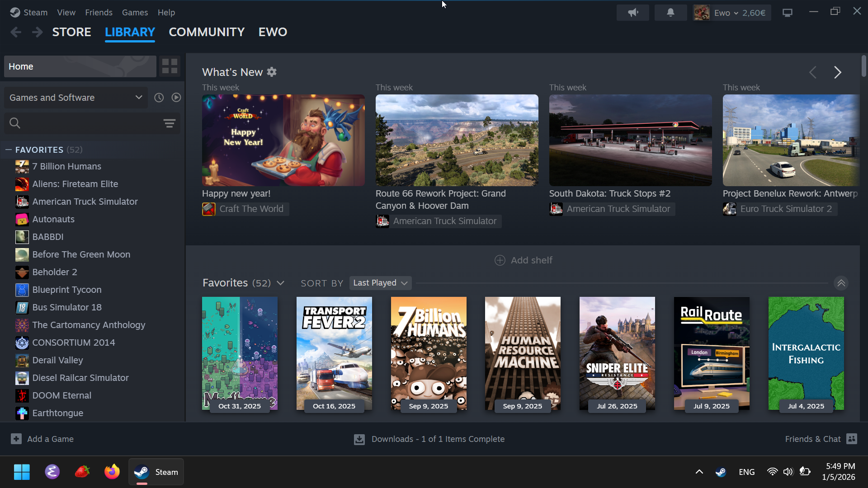Open Friends & Chat window icon
Screen dimensions: 868x488
[x=852, y=439]
